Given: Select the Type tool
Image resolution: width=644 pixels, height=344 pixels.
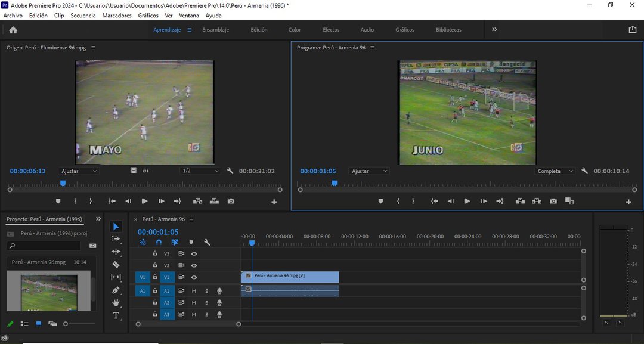Looking at the screenshot, I should click(116, 315).
